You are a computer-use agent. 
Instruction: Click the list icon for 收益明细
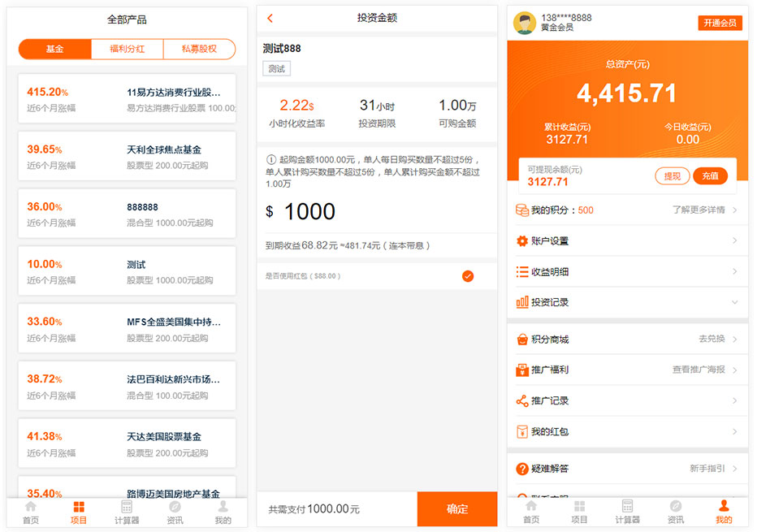click(x=522, y=272)
